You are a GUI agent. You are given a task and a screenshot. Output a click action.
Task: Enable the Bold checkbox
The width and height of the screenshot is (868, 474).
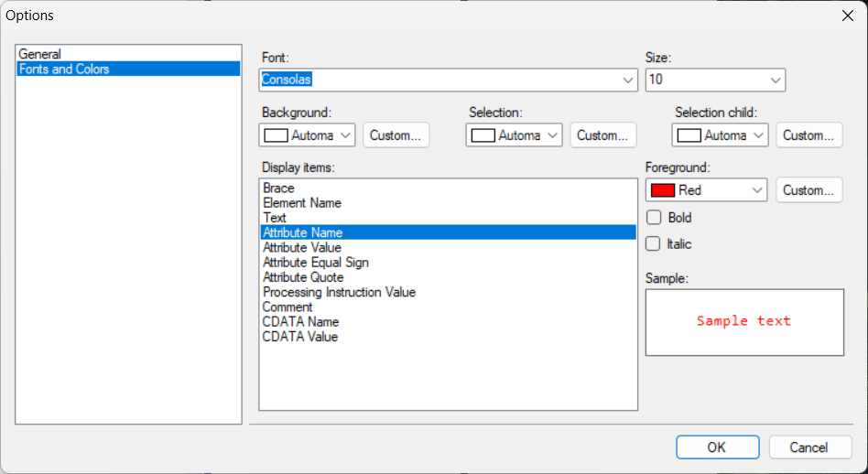pyautogui.click(x=654, y=218)
